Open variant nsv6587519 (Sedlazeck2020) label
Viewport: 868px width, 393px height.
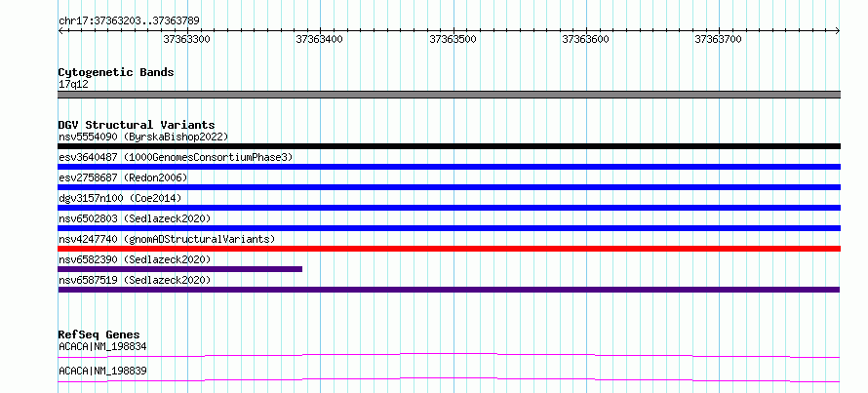(x=135, y=280)
